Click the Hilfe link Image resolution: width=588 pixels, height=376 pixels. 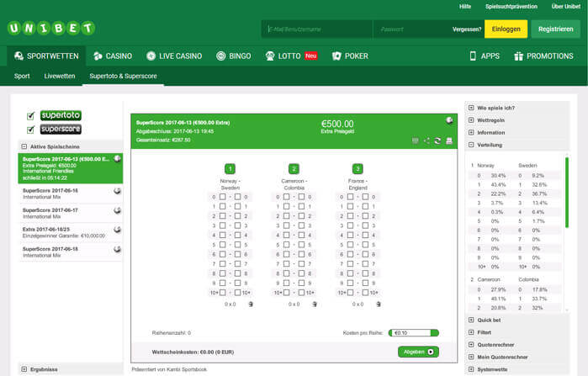coord(465,7)
